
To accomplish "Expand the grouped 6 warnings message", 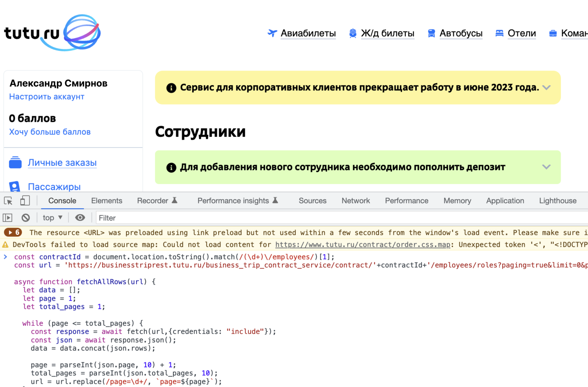I will [x=13, y=232].
